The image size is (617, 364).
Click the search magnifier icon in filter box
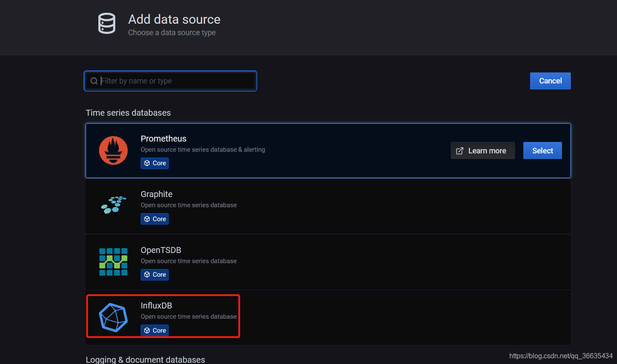[94, 81]
